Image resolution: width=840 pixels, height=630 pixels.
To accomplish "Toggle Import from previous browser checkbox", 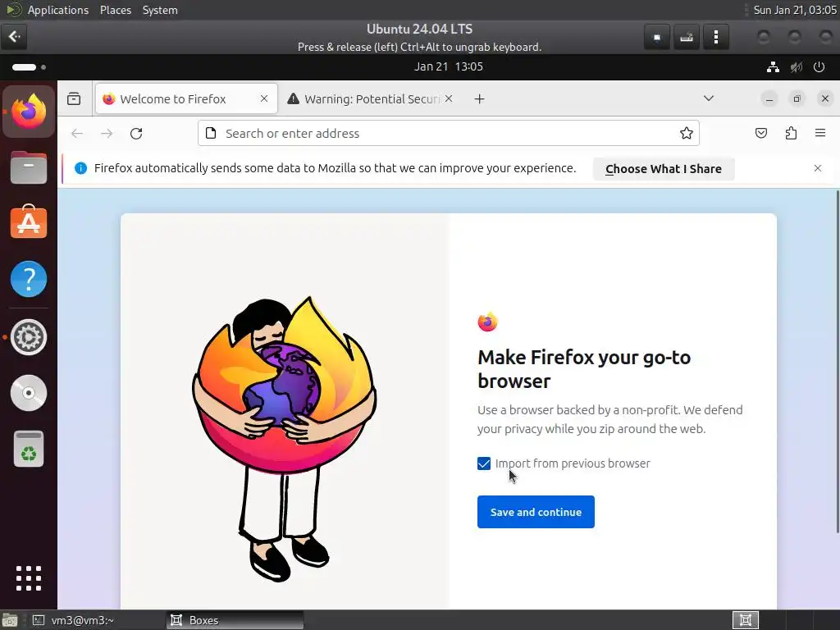I will pyautogui.click(x=484, y=463).
